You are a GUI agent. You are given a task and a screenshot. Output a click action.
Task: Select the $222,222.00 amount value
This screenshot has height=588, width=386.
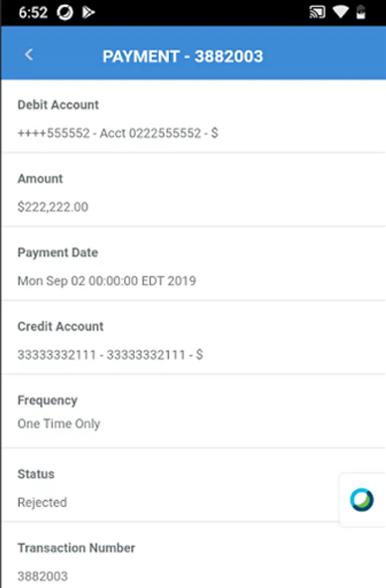[x=53, y=207]
